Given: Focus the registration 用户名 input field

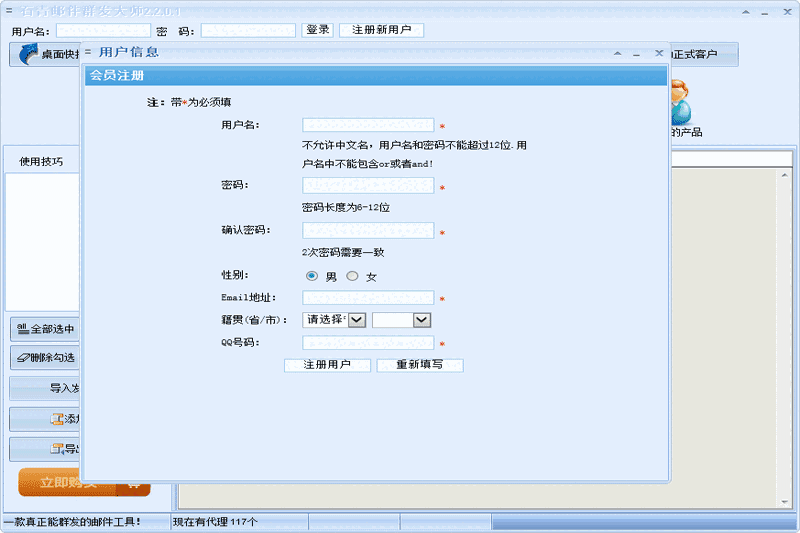Looking at the screenshot, I should 368,125.
